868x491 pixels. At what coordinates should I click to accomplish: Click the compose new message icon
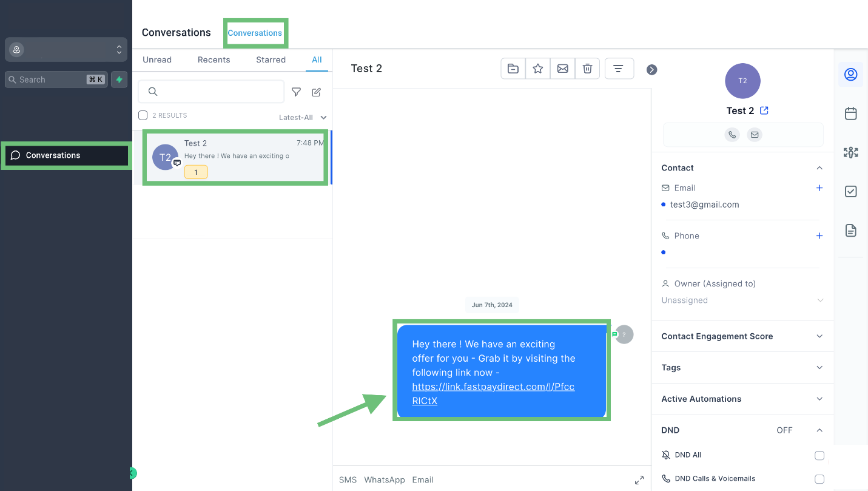pyautogui.click(x=316, y=92)
